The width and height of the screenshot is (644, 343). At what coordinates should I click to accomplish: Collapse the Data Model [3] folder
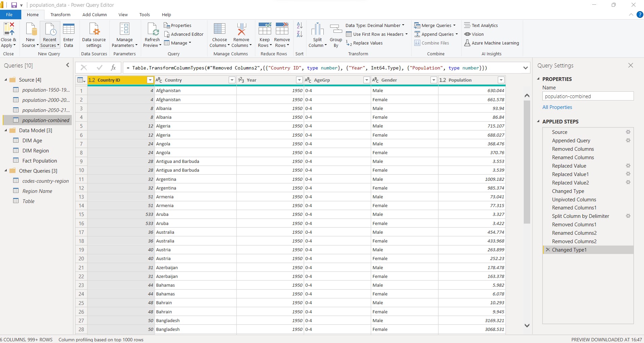(6, 131)
